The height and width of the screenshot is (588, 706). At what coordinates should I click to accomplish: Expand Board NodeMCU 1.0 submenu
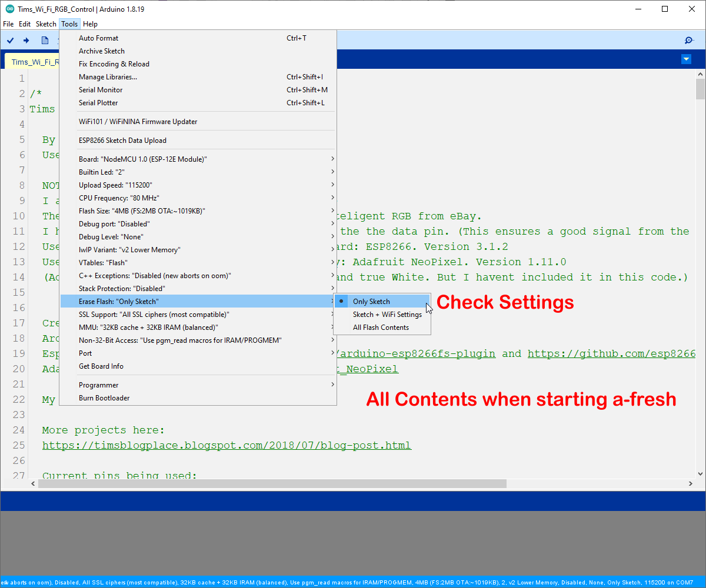point(198,159)
